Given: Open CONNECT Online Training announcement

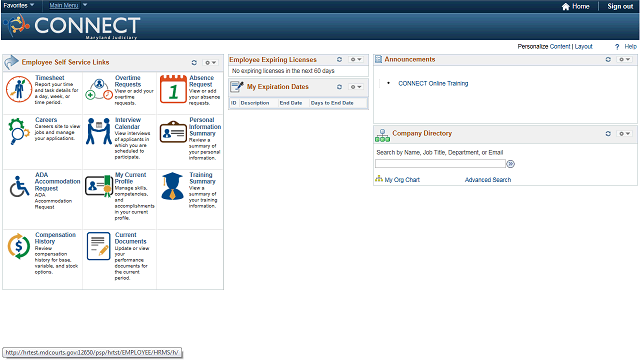Looking at the screenshot, I should coord(433,83).
